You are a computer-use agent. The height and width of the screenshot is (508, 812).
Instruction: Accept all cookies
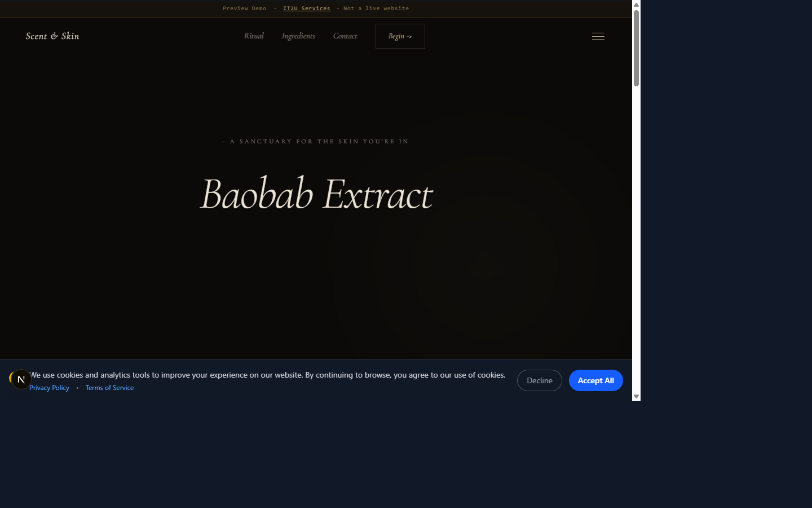point(596,380)
